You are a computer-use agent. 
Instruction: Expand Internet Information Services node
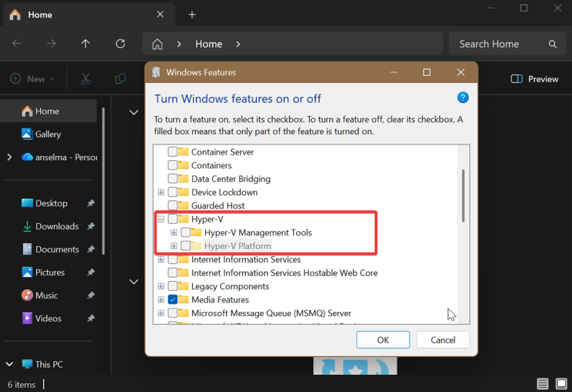click(161, 260)
